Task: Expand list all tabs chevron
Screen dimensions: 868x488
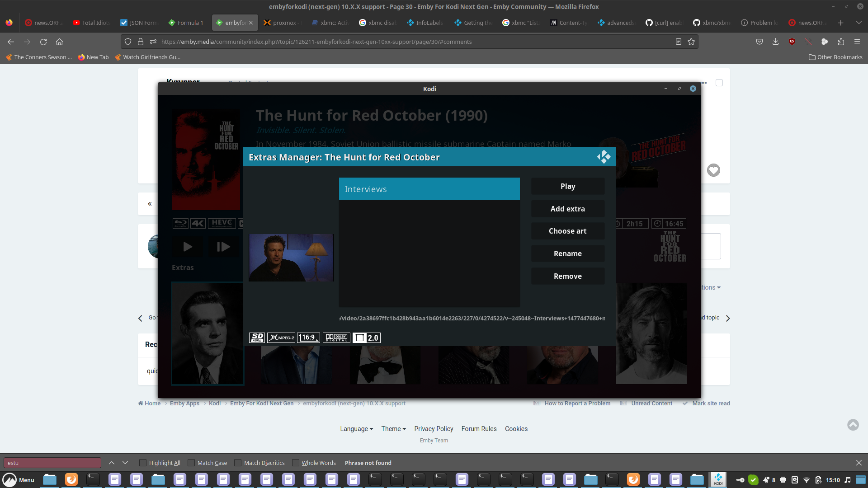Action: tap(859, 23)
